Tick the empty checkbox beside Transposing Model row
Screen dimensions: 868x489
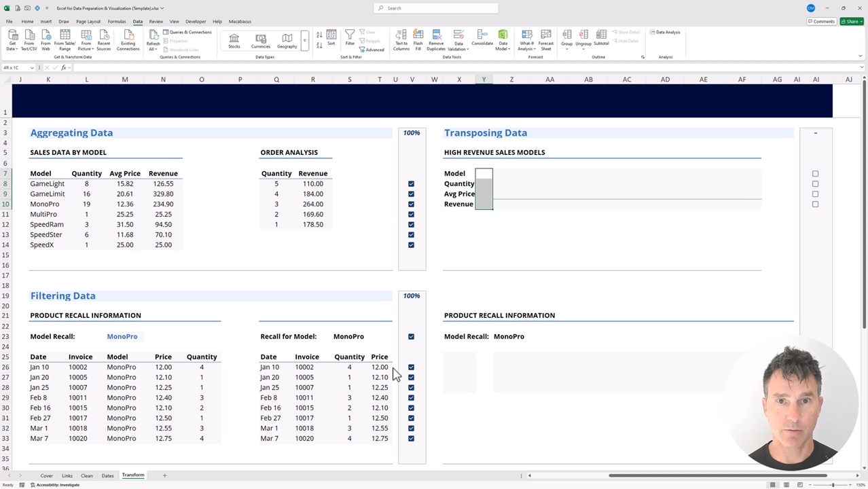(815, 174)
